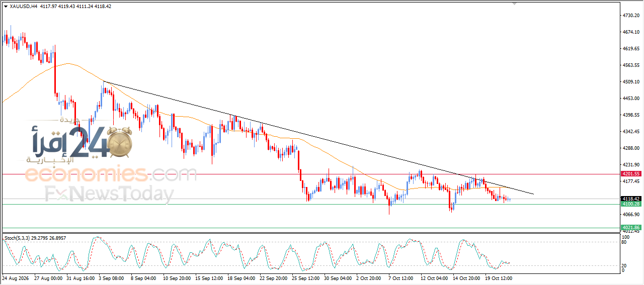The width and height of the screenshot is (644, 285).
Task: Click the 4066.90 price axis label
Action: point(631,215)
